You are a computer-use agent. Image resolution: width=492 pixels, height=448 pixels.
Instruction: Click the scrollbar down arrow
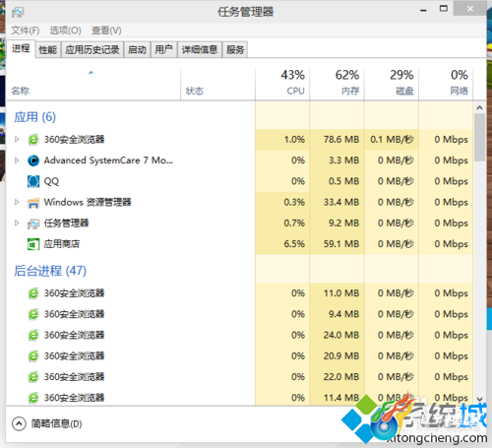[479, 399]
